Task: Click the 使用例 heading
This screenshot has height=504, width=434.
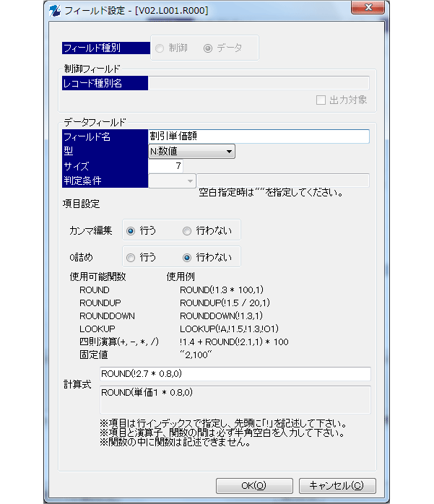Action: click(x=181, y=277)
